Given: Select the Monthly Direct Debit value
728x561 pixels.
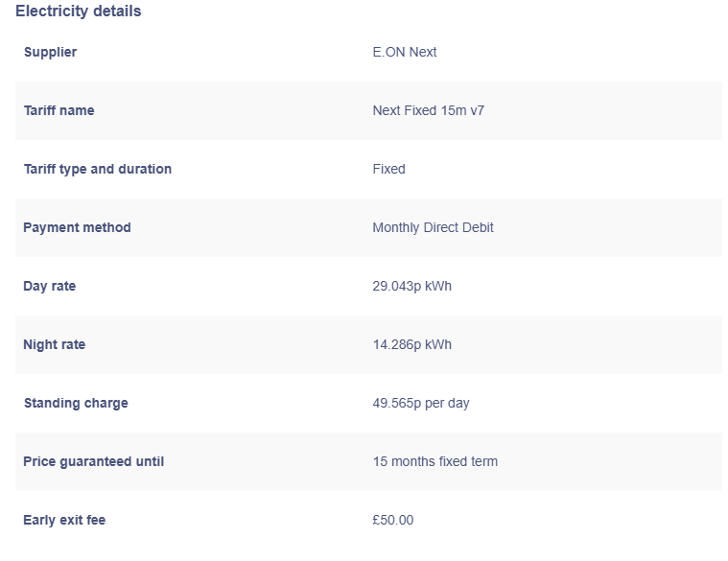Looking at the screenshot, I should pos(433,227).
